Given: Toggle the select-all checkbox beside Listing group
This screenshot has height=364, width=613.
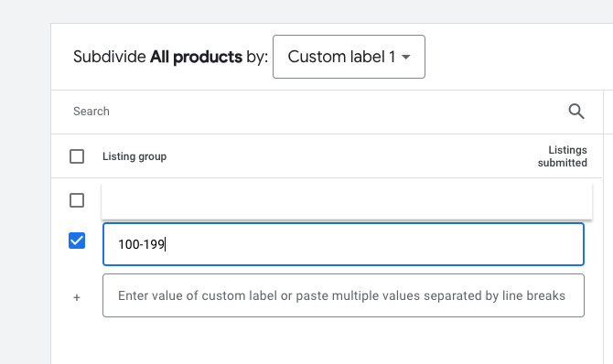Looking at the screenshot, I should click(x=77, y=156).
